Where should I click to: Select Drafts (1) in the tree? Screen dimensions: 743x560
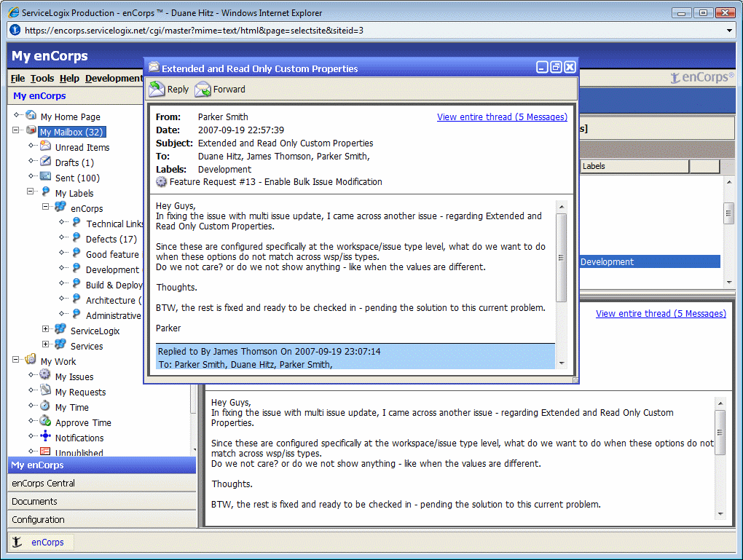(74, 163)
